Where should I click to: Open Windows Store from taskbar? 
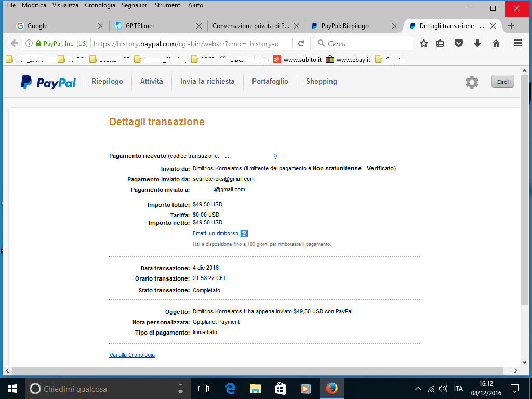click(281, 389)
